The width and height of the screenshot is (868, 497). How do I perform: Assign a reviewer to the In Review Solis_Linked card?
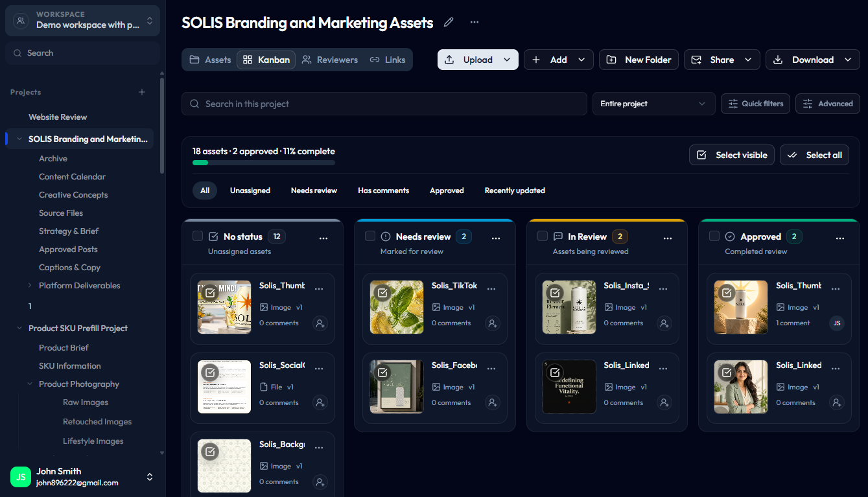(x=664, y=403)
